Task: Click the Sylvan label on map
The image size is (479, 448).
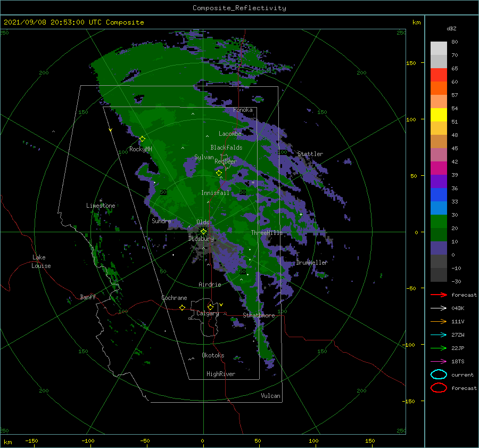Action: [204, 157]
